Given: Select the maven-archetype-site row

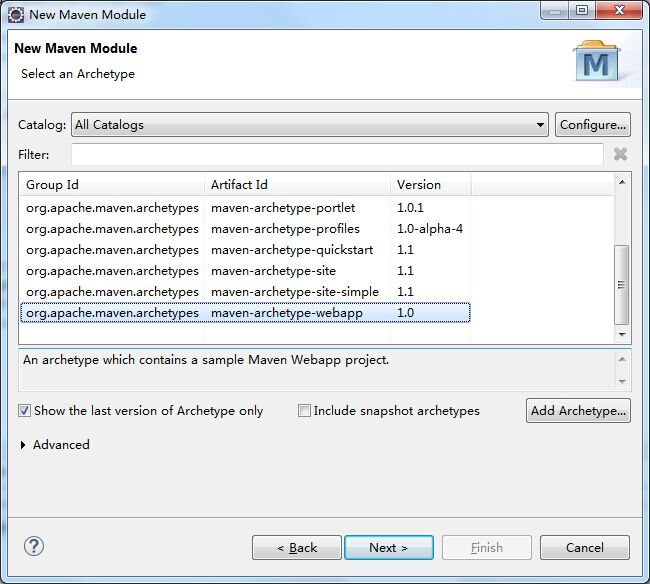Looking at the screenshot, I should pyautogui.click(x=245, y=271).
